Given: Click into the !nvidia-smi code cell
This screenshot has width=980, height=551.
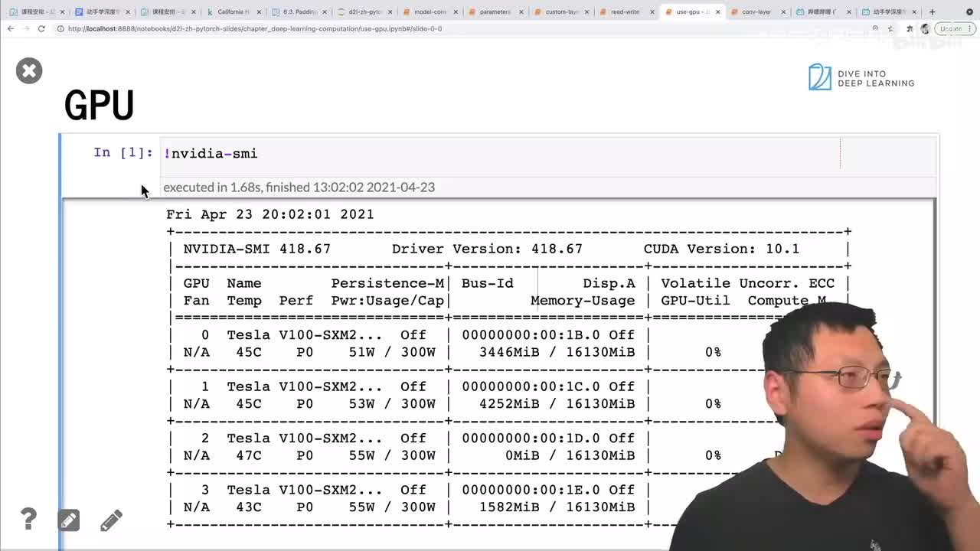Looking at the screenshot, I should 549,154.
